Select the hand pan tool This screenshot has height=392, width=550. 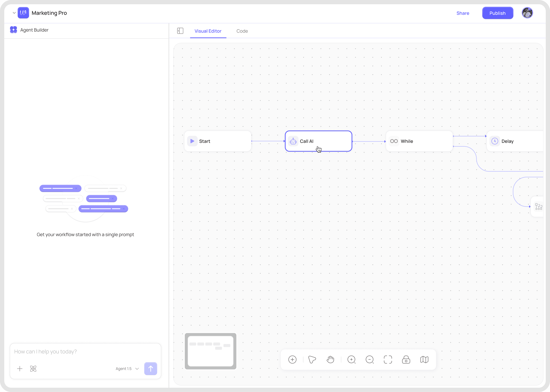pos(330,359)
